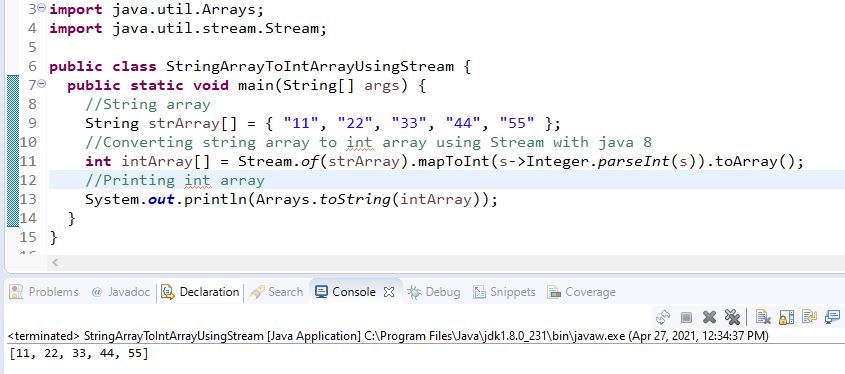Click the Remove Launch single X icon
Screen dimensions: 845x374
pyautogui.click(x=710, y=317)
